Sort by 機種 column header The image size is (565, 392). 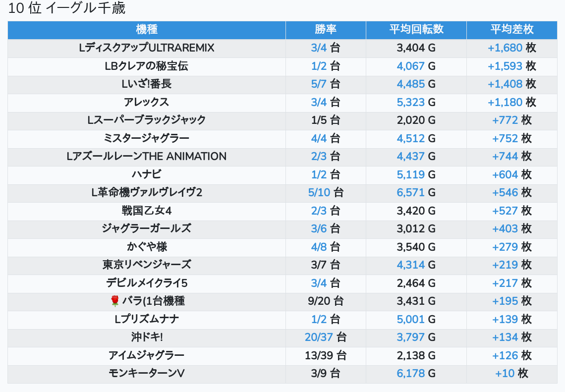(x=147, y=29)
